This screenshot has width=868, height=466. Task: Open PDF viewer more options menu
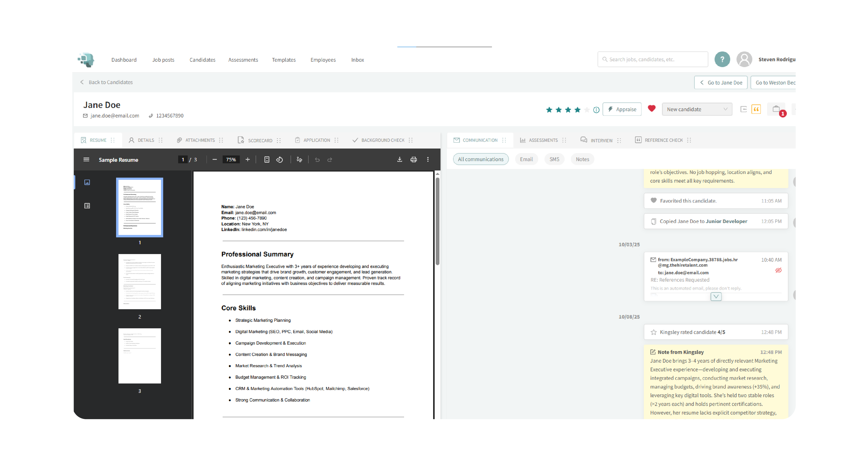coord(427,159)
